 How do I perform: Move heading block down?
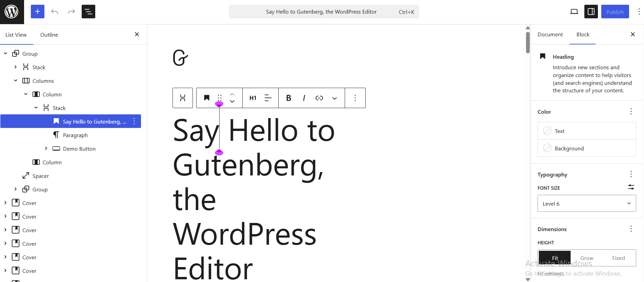tap(232, 101)
